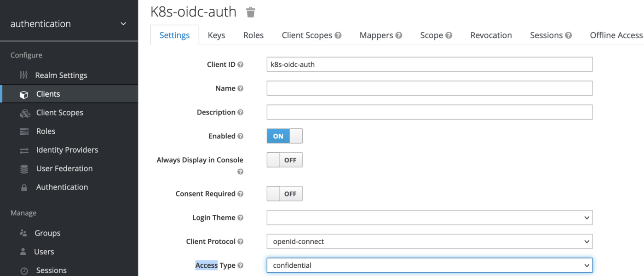Viewport: 644px width, 276px height.
Task: Click the User Federation database icon
Action: (x=23, y=168)
